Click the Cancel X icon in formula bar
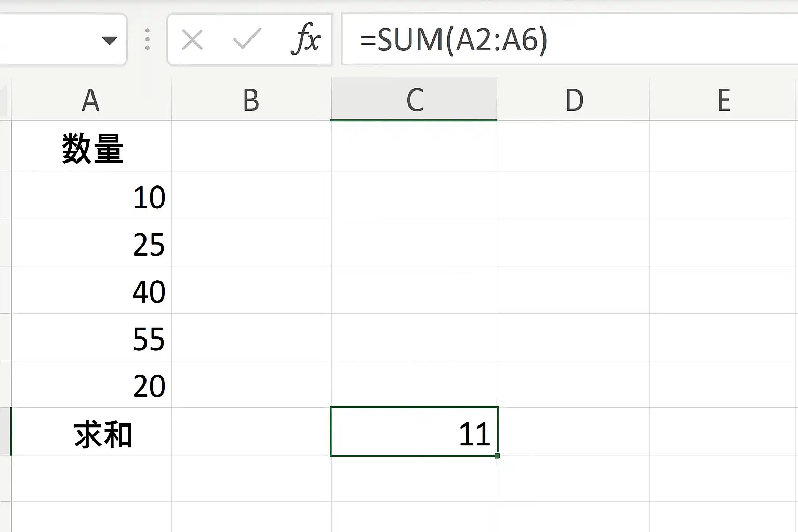 click(192, 39)
